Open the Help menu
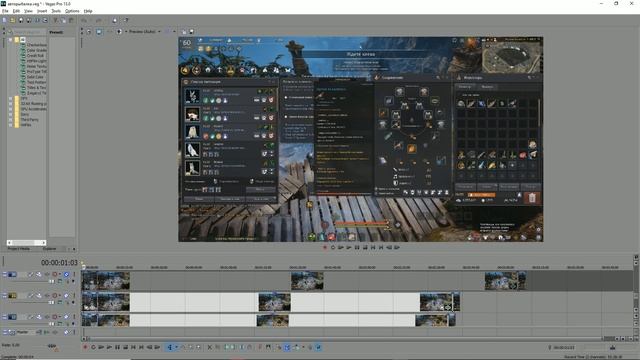Screen dimensions: 640x360 coord(88,11)
